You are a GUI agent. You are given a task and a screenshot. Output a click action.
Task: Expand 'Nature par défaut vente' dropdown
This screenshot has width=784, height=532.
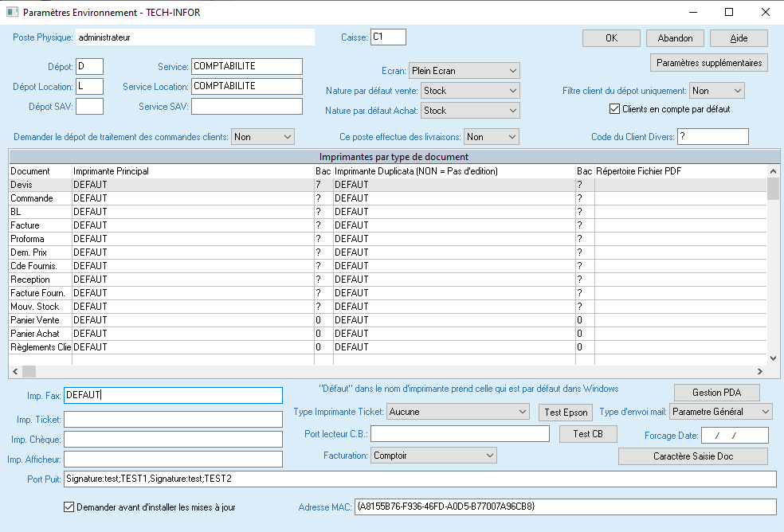[x=470, y=91]
